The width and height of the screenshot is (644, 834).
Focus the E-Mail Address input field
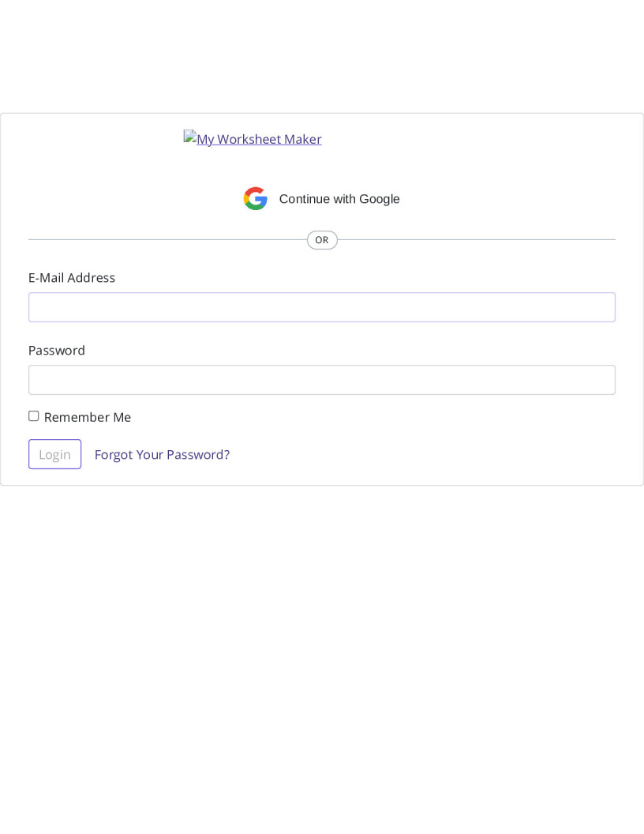[x=322, y=307]
